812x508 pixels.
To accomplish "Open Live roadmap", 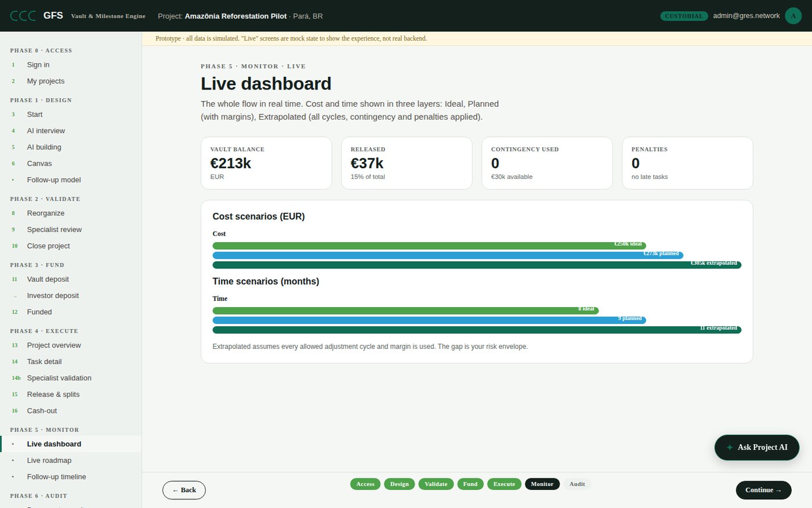I will click(71, 460).
